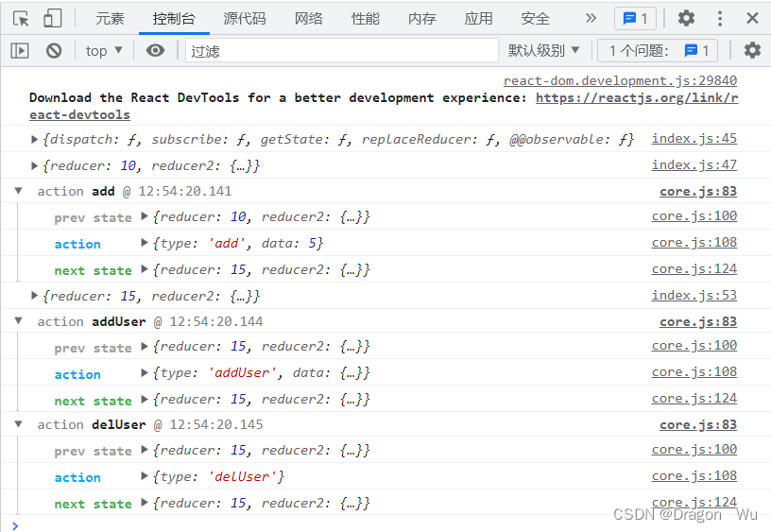Collapse the action add log group

tap(19, 191)
